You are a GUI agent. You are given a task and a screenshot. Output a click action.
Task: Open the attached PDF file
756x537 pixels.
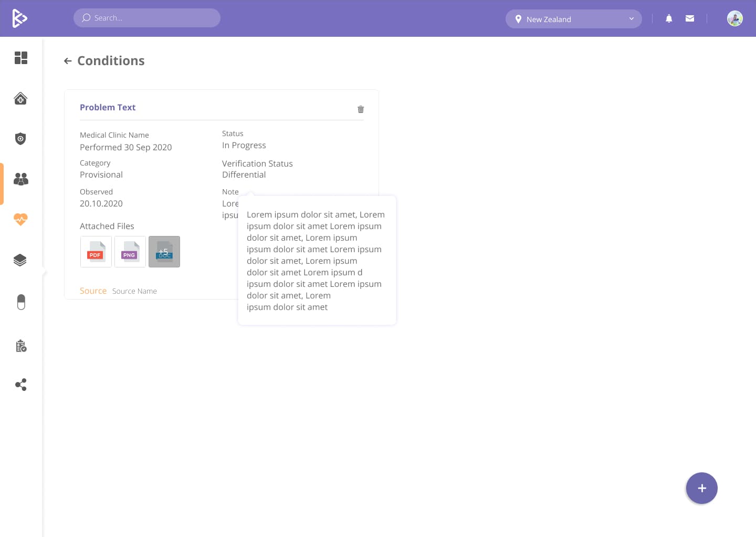(x=96, y=251)
